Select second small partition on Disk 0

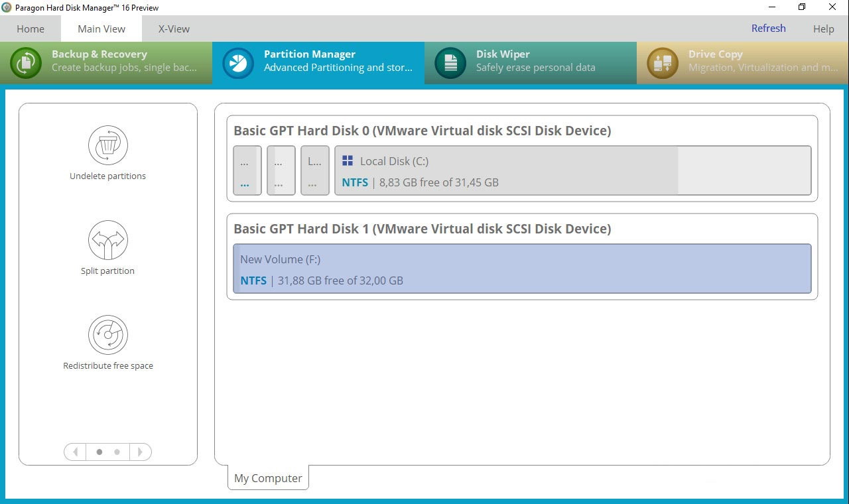click(281, 170)
